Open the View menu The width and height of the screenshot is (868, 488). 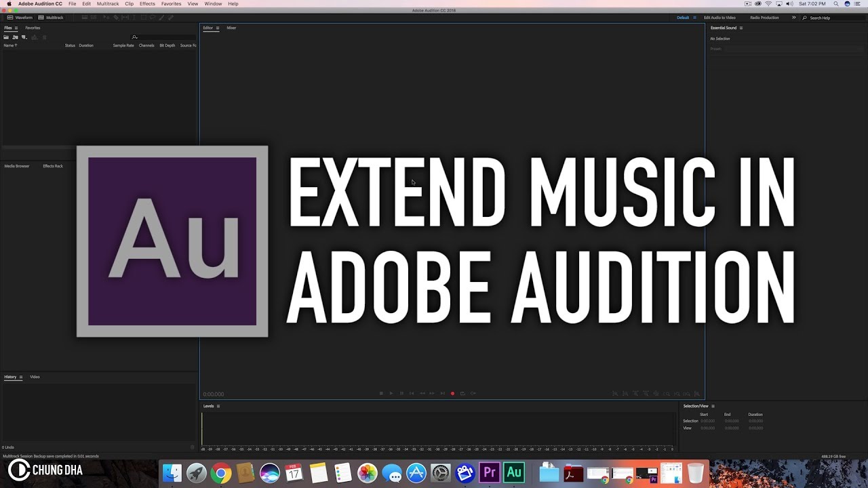coord(193,4)
